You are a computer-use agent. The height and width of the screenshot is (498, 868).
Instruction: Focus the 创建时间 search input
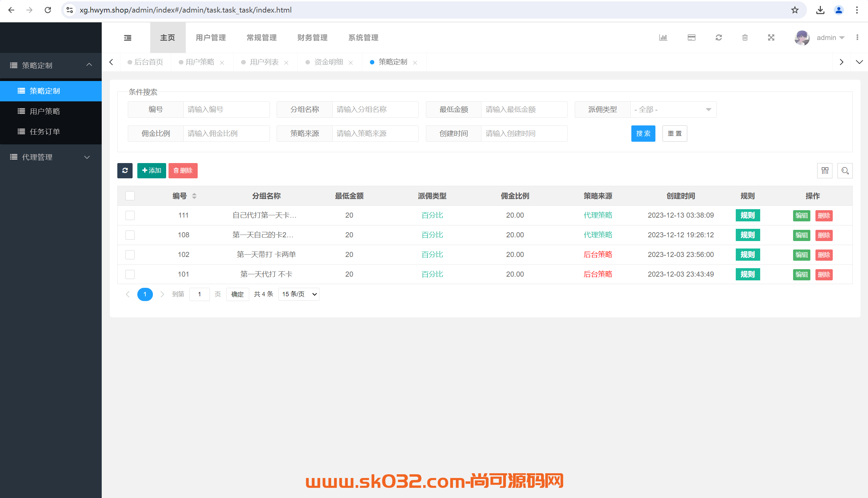524,133
